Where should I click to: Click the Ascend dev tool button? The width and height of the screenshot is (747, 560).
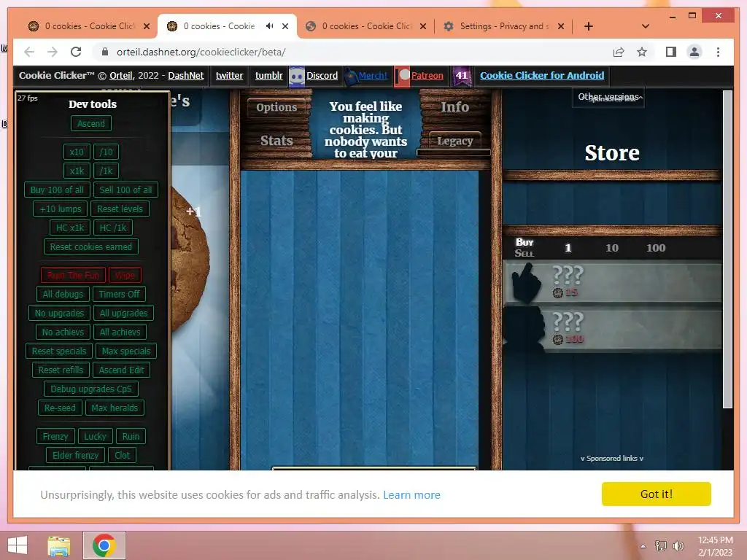[x=91, y=123]
